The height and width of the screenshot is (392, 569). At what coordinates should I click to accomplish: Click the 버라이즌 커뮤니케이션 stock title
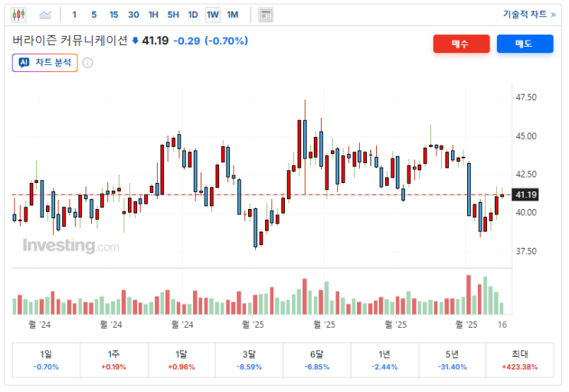[x=70, y=41]
